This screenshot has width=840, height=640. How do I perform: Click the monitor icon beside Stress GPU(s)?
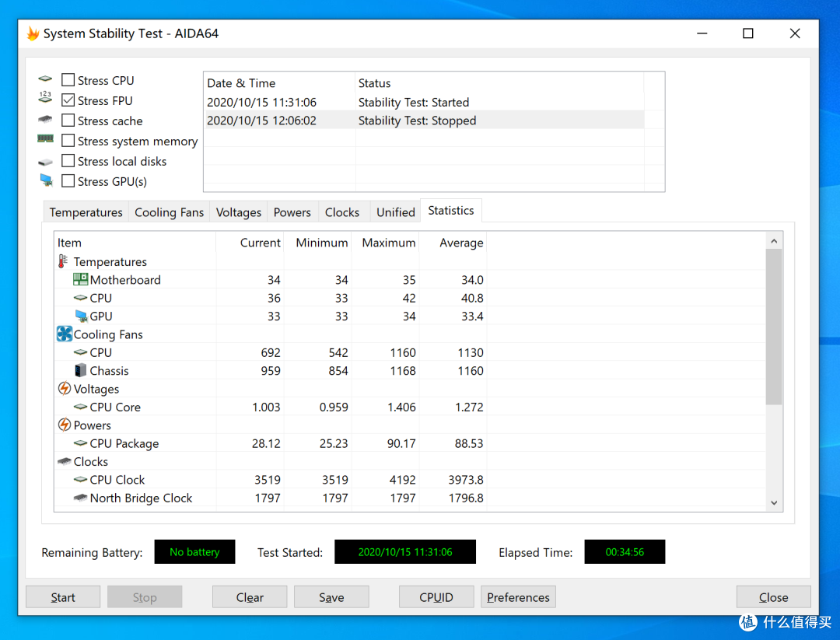(x=46, y=180)
